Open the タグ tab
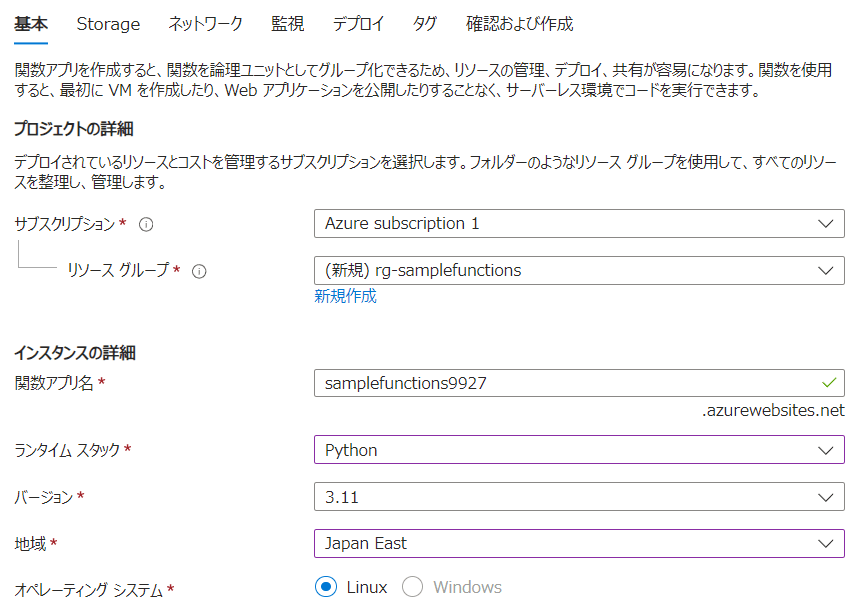The height and width of the screenshot is (606, 857). point(425,24)
